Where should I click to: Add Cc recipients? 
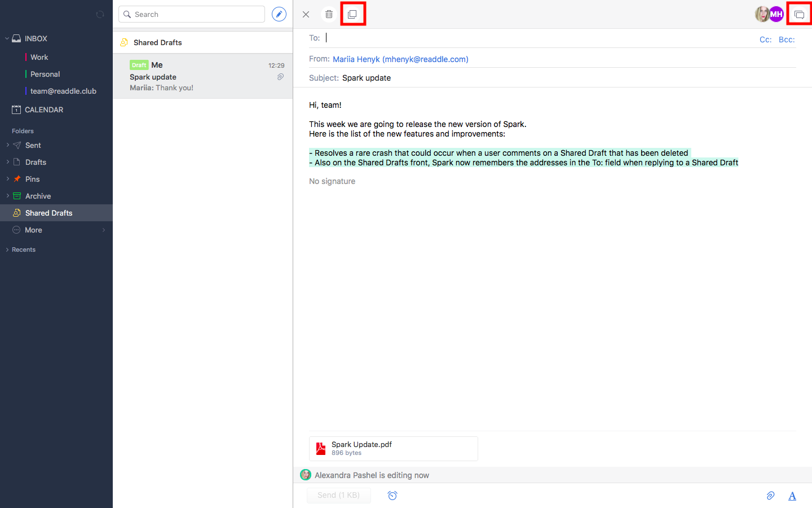pos(765,40)
